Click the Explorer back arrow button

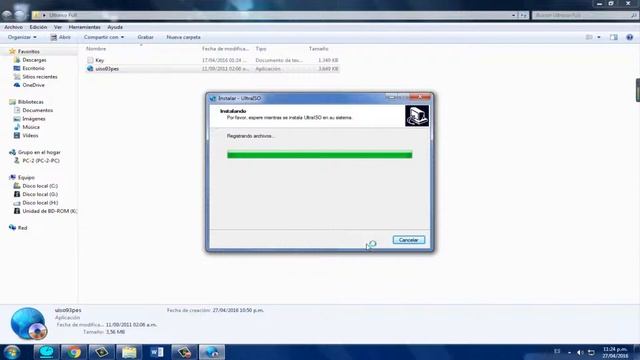point(7,15)
